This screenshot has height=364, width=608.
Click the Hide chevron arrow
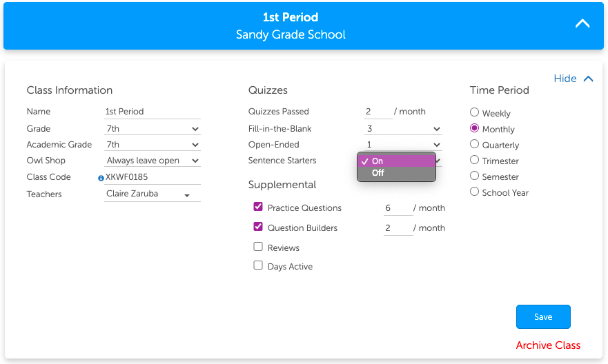[x=588, y=79]
